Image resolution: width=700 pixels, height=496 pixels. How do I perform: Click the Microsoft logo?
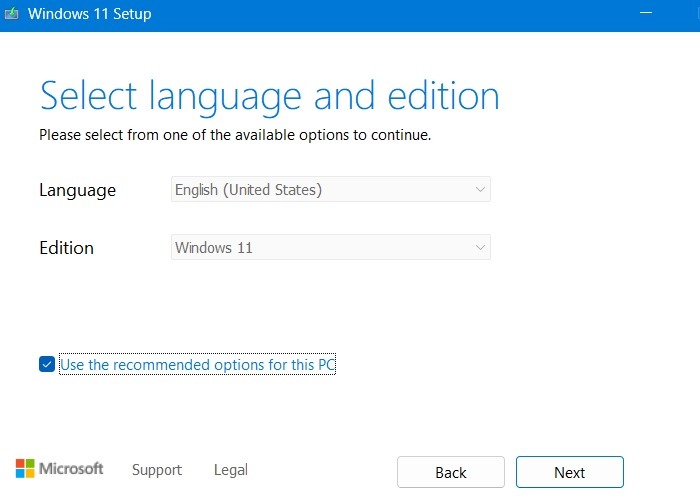(59, 468)
